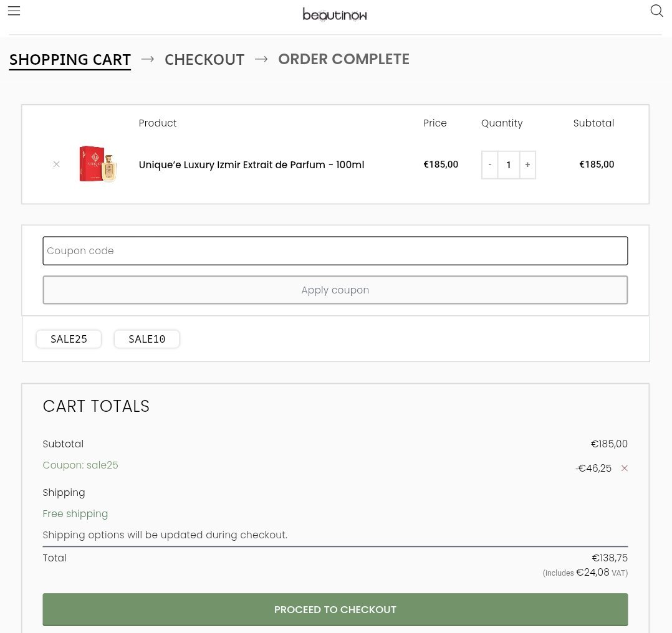Go to the Checkout step

point(204,60)
